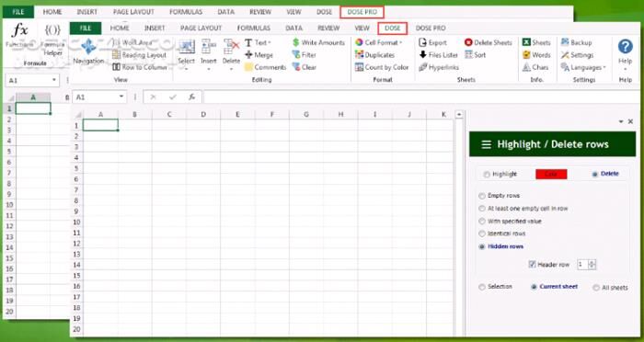Open DATA tab in front window

(293, 28)
